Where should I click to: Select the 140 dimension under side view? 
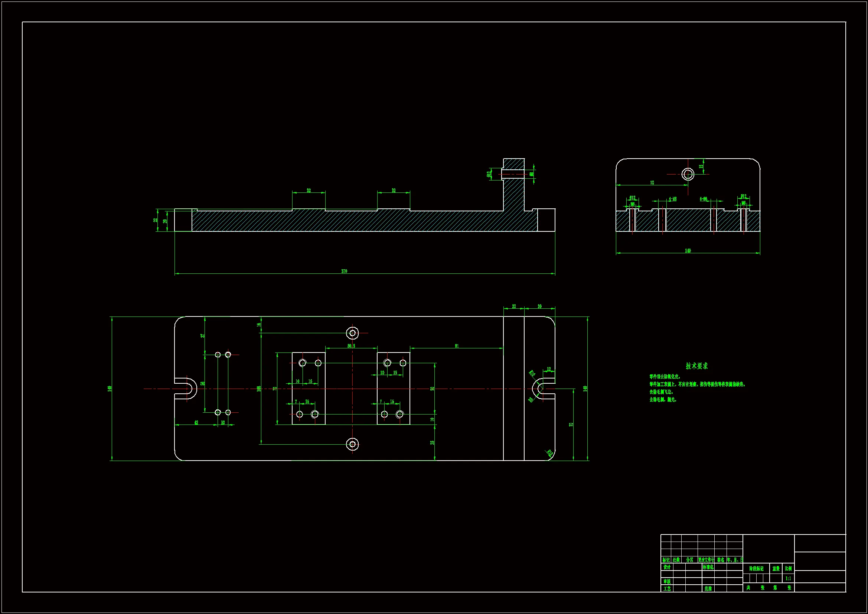(688, 250)
